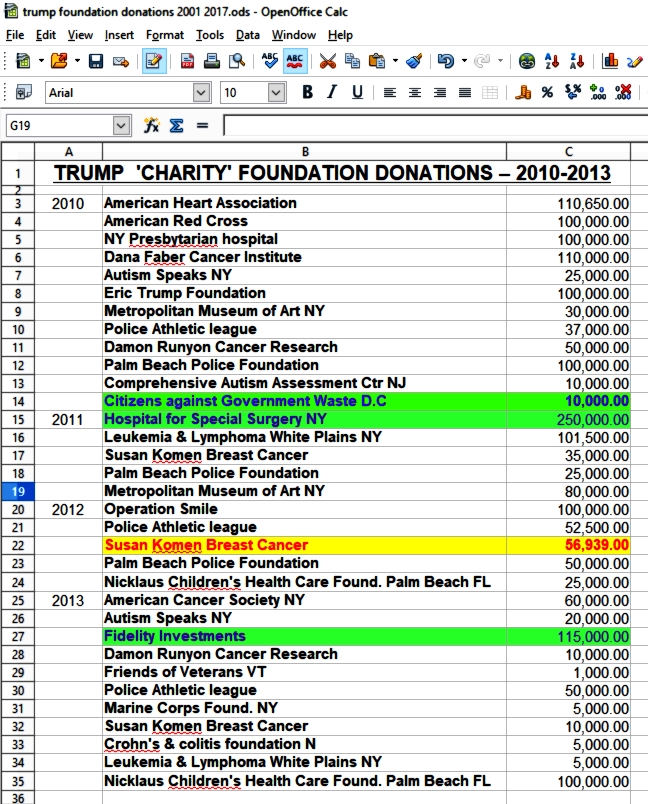Select green Fidelity Investments cell
This screenshot has width=648, height=804.
pos(305,636)
